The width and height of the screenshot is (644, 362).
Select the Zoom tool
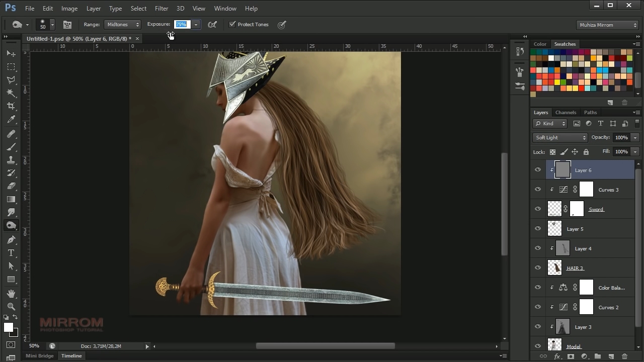tap(11, 306)
